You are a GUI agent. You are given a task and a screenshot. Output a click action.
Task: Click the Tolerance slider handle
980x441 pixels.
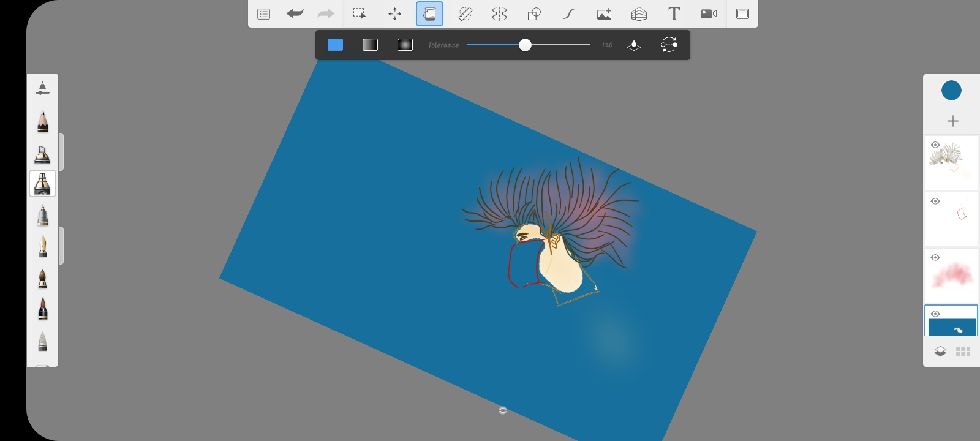click(525, 45)
